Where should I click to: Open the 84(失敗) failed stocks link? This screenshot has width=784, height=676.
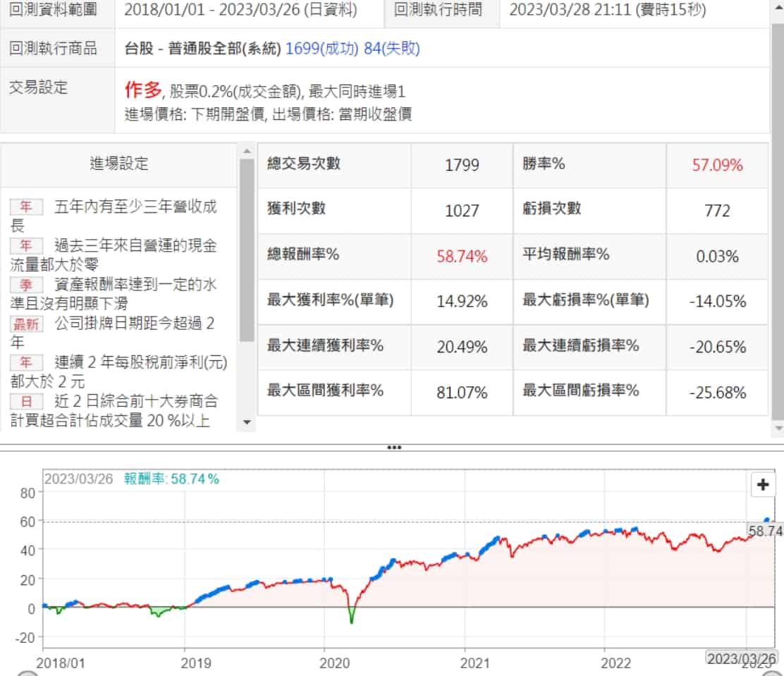coord(391,49)
